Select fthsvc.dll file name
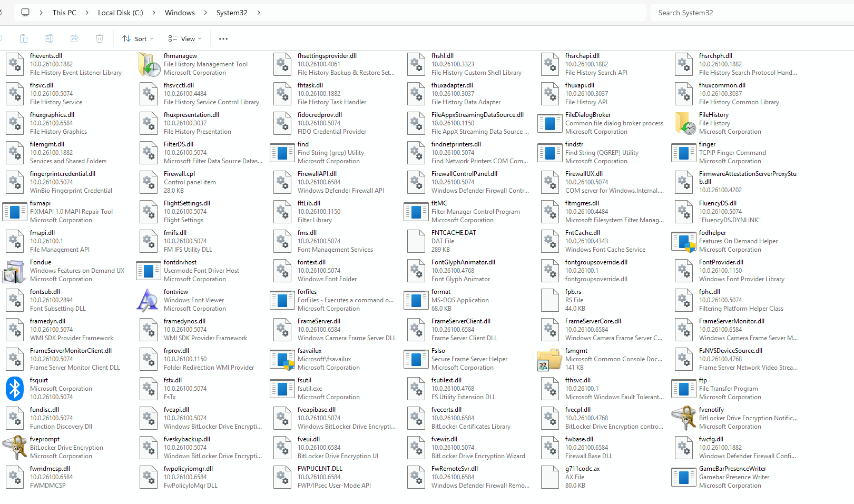The image size is (854, 504). coord(578,380)
